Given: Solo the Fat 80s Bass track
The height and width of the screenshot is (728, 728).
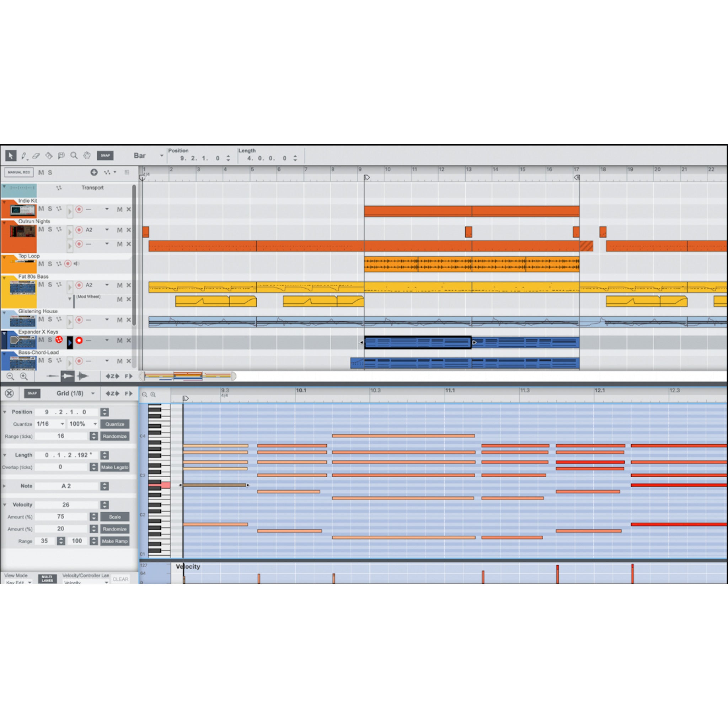Looking at the screenshot, I should click(49, 285).
